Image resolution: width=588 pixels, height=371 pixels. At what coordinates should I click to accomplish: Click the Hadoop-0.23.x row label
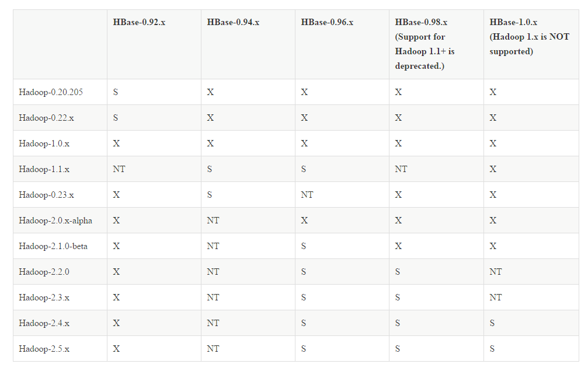(46, 195)
